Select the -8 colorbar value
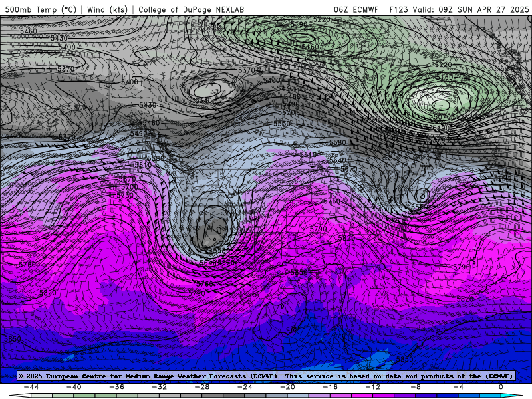 [x=416, y=387]
